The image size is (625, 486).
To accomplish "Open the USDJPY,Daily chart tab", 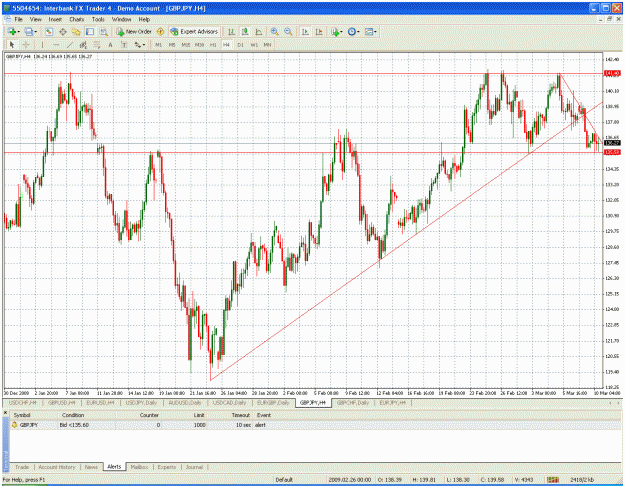I will pyautogui.click(x=141, y=403).
